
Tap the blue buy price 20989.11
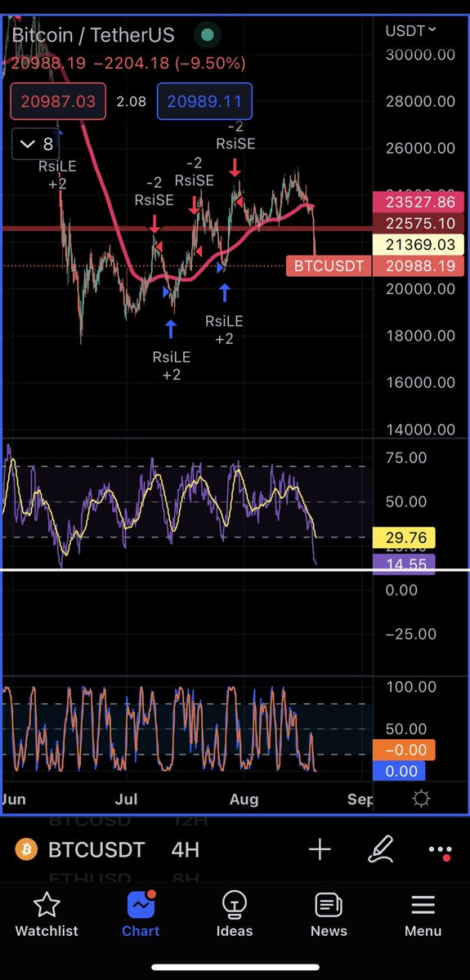[204, 102]
